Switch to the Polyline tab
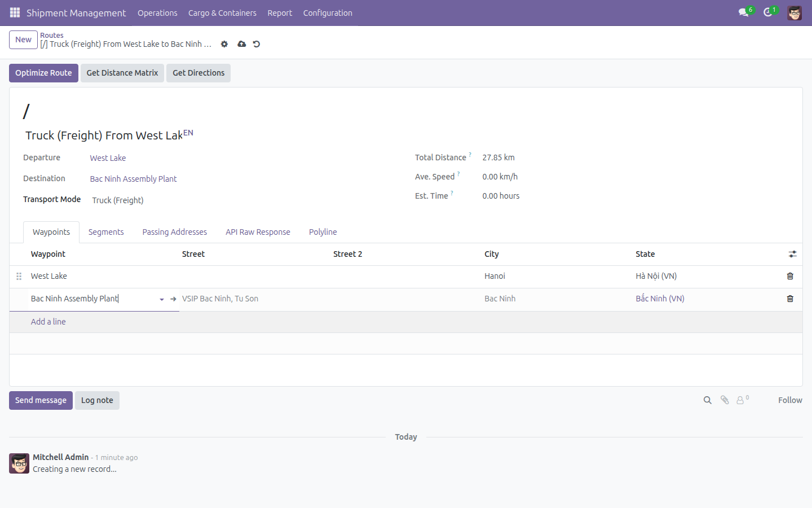Screen dimensions: 812x508 point(323,232)
